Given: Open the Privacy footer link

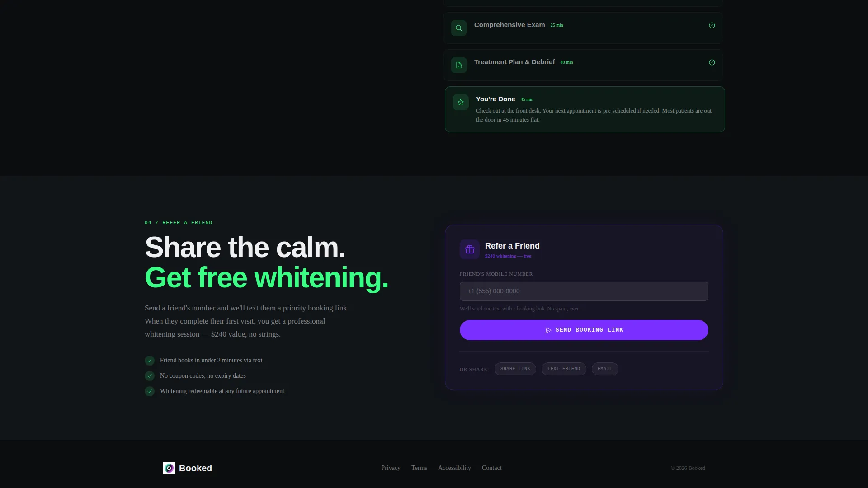Looking at the screenshot, I should tap(391, 468).
